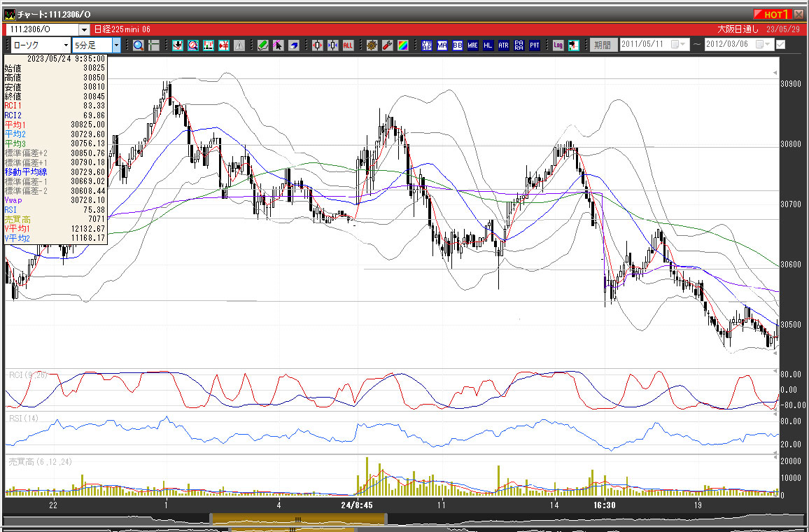809x532 pixels.
Task: Click the RCI2 value 69.86 row
Action: tap(55, 115)
